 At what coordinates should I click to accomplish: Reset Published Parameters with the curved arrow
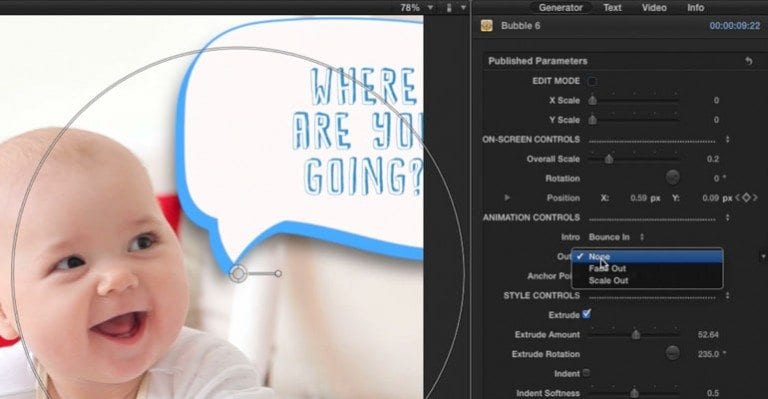748,61
